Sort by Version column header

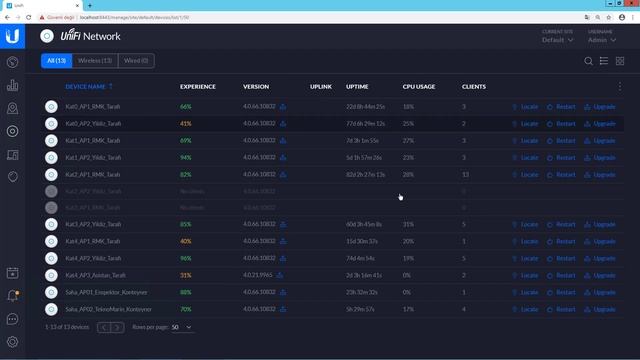click(x=256, y=87)
